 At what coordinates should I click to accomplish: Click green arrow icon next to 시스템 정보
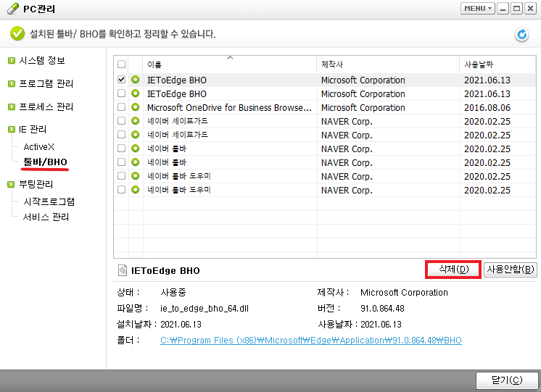[12, 61]
